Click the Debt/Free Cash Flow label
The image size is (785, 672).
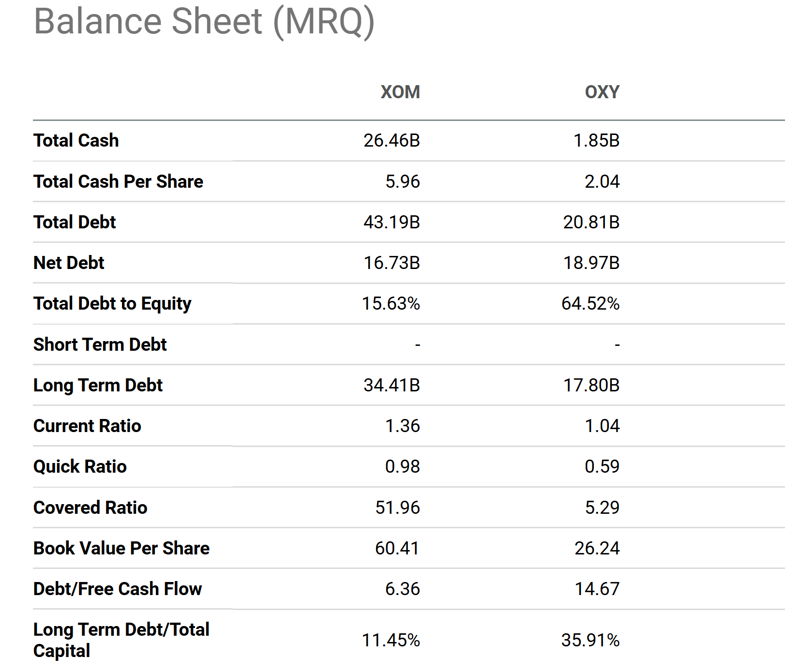(x=118, y=589)
